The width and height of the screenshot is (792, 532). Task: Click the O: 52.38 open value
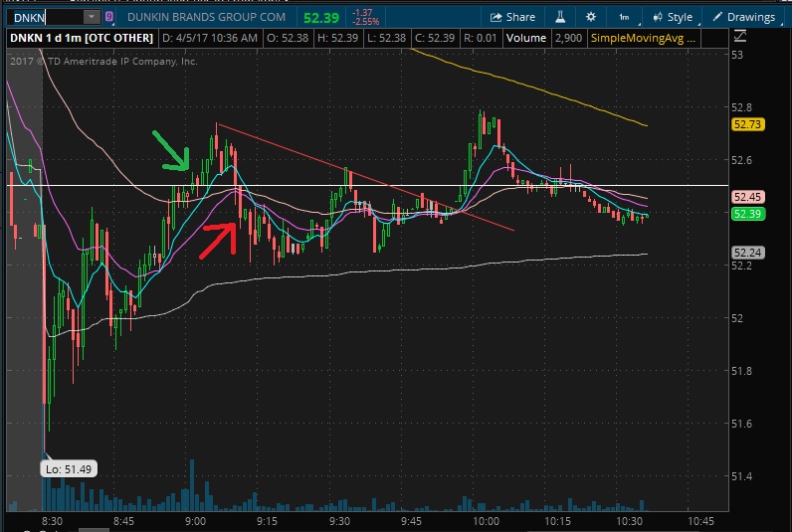288,38
